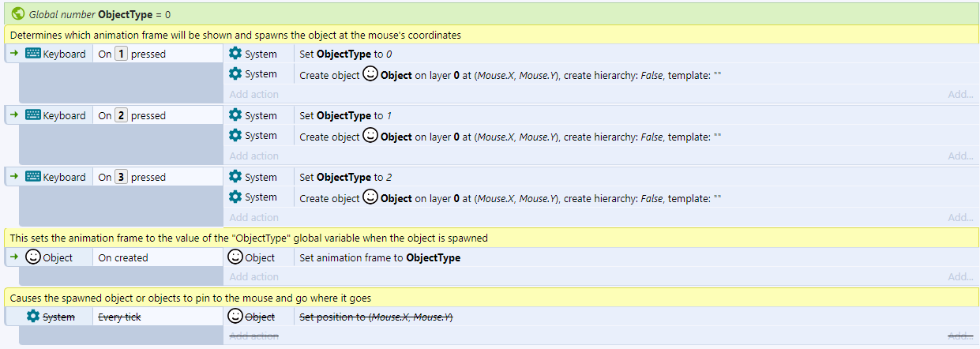The height and width of the screenshot is (349, 980).
Task: Click the keyboard icon in the '1 pressed' event
Action: pyautogui.click(x=33, y=54)
